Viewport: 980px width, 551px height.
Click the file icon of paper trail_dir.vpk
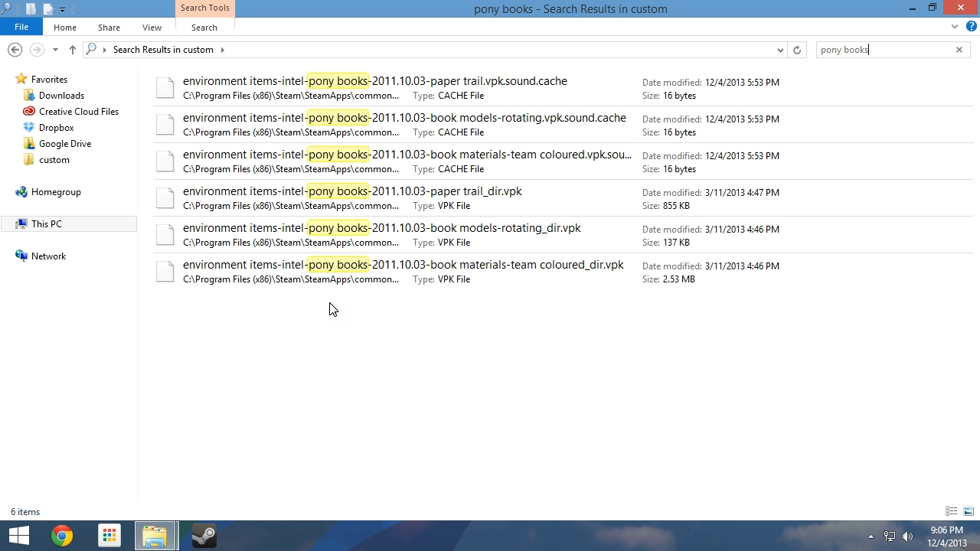pyautogui.click(x=165, y=198)
